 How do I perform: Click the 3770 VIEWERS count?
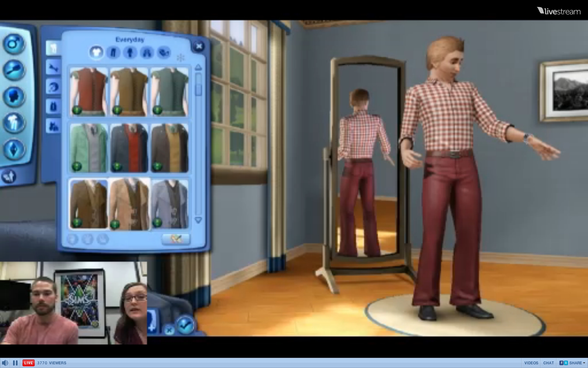point(52,363)
